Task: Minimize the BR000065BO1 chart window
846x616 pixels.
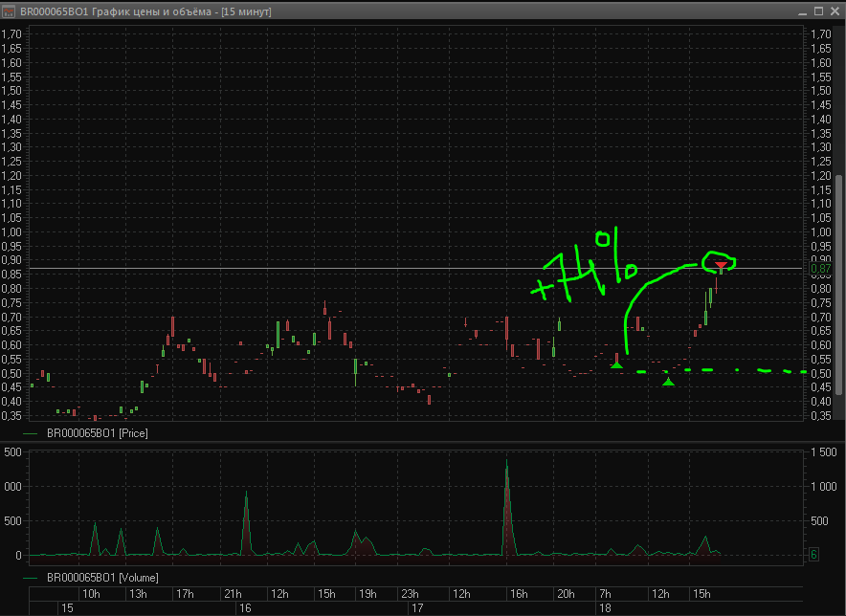Action: point(803,11)
